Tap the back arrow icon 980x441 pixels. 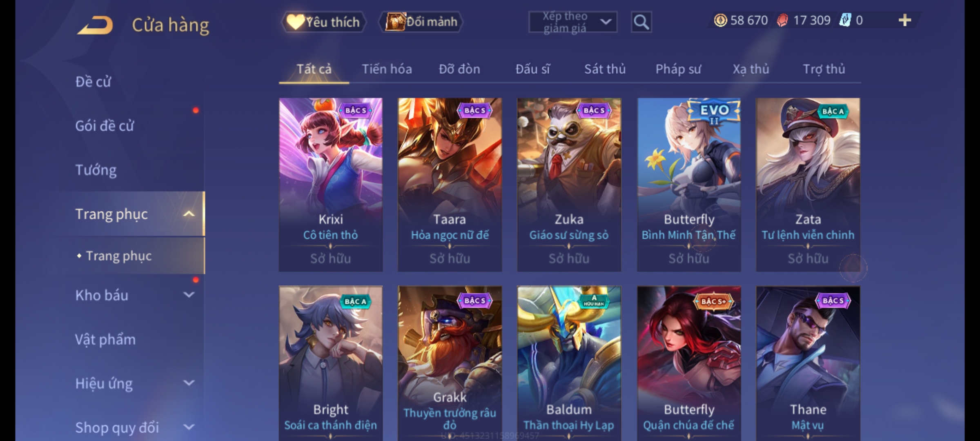point(96,25)
